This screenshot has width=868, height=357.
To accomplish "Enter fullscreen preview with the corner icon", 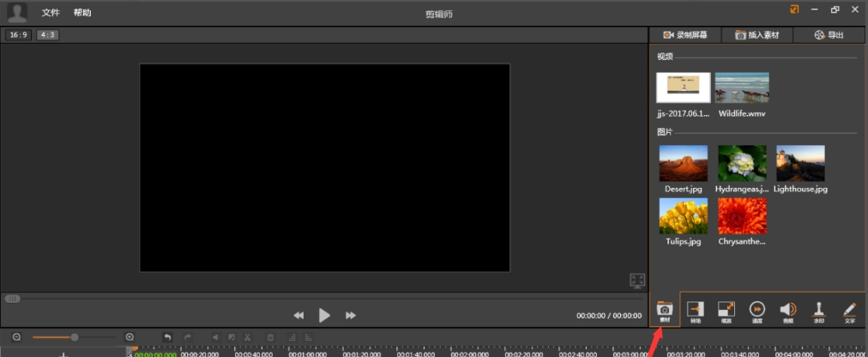I will click(x=638, y=281).
